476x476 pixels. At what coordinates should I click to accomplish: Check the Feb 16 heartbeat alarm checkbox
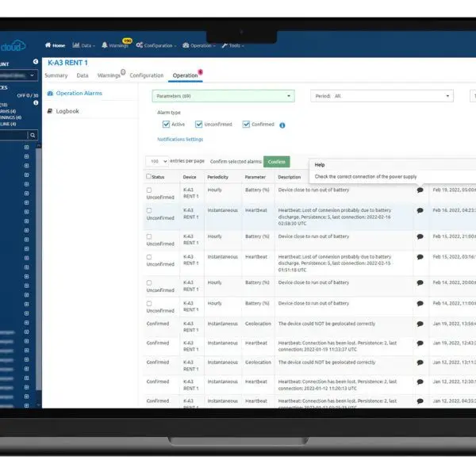(x=149, y=210)
